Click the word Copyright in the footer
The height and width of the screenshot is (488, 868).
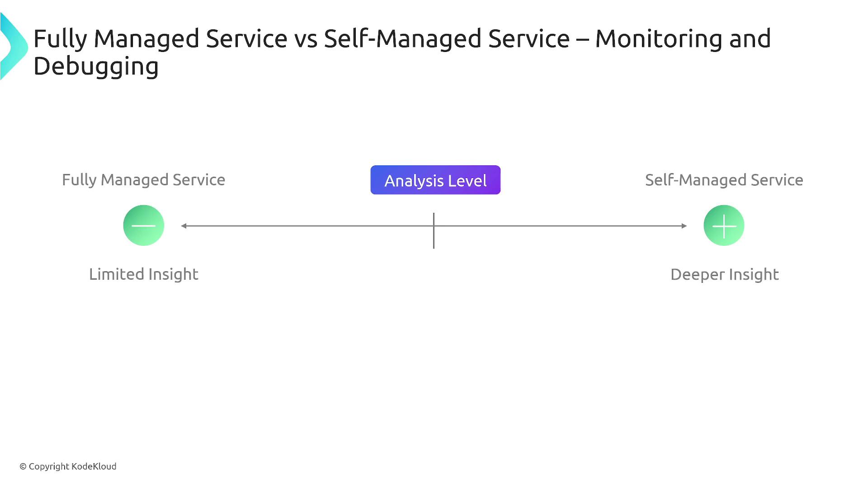pyautogui.click(x=49, y=466)
